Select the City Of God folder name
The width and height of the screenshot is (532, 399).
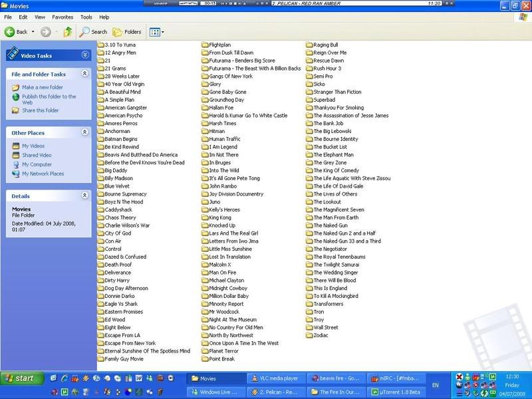[118, 233]
